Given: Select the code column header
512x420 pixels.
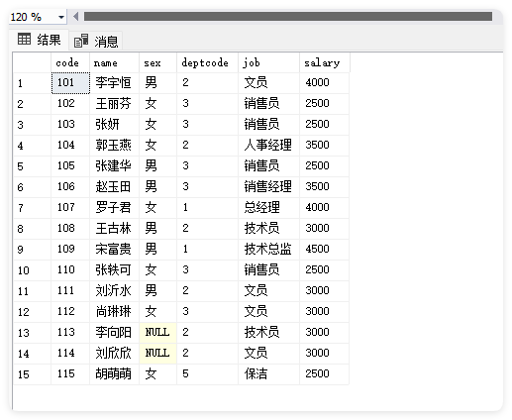Looking at the screenshot, I should (x=70, y=62).
